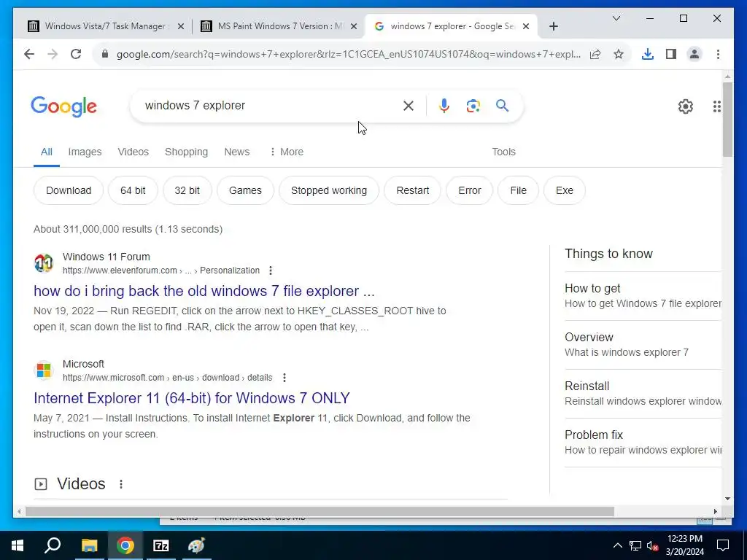Select the Images search tab
The height and width of the screenshot is (560, 747).
(85, 152)
